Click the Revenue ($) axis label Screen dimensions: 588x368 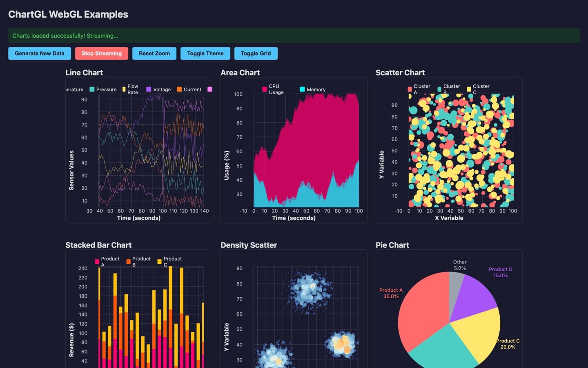coord(71,340)
